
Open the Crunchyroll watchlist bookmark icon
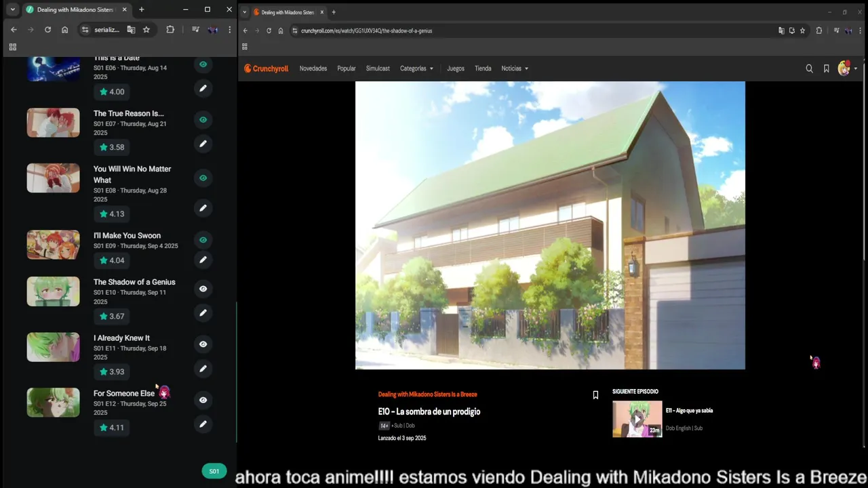[826, 68]
